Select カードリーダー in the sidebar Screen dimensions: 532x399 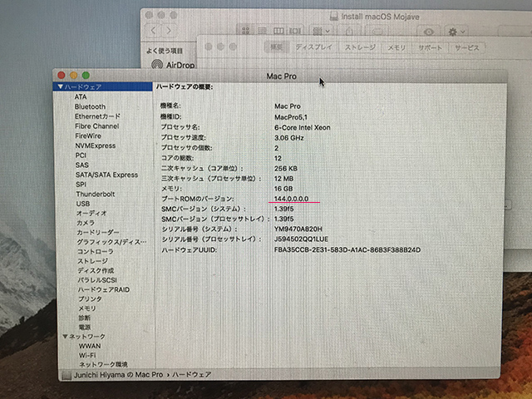98,233
